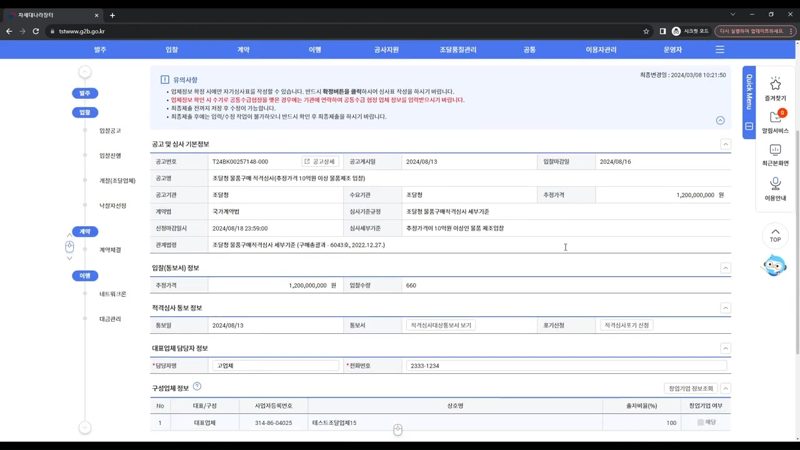Viewport: 800px width, 450px height.
Task: Toggle 창업기업 여부 해당 checkbox
Action: pos(701,422)
